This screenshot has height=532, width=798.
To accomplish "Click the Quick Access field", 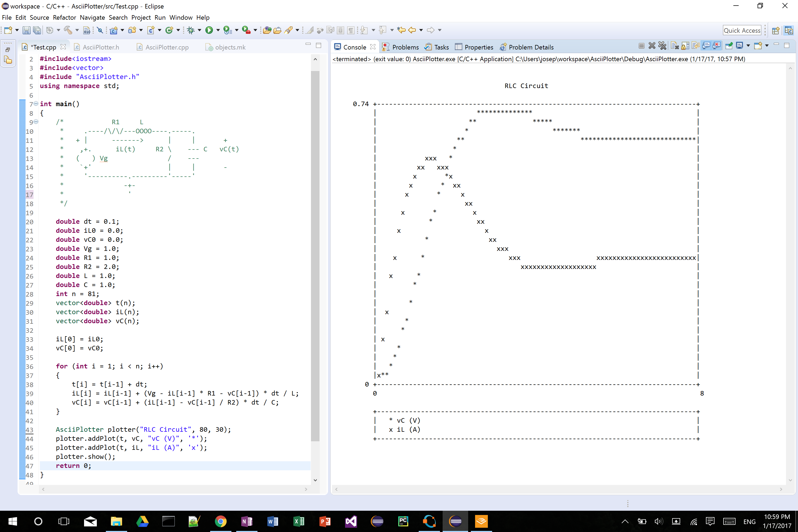I will coord(742,30).
